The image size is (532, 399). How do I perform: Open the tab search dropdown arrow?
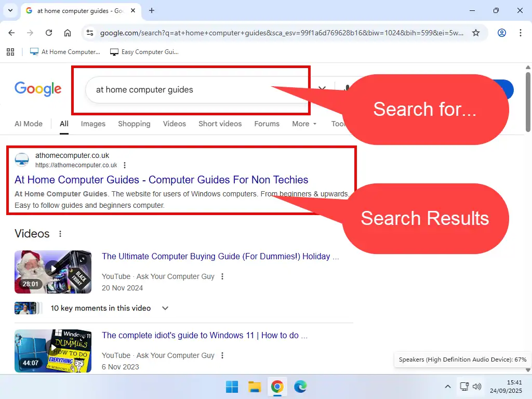(10, 10)
